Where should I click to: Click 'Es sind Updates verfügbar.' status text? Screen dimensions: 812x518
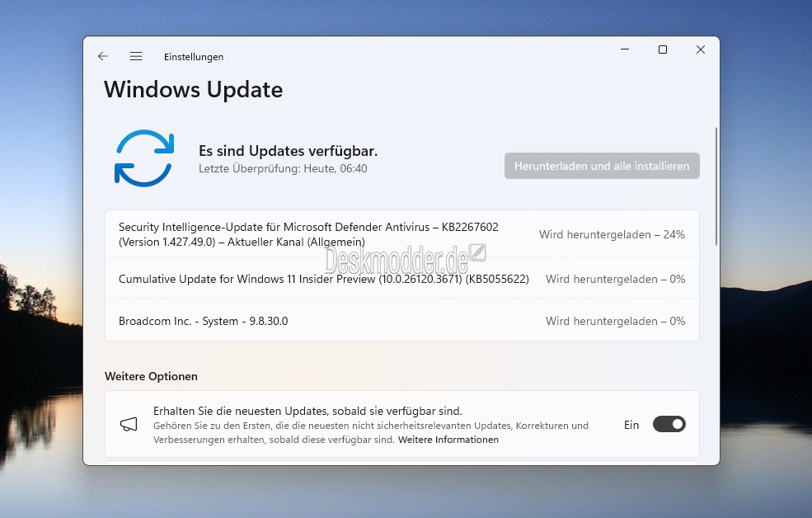[288, 151]
